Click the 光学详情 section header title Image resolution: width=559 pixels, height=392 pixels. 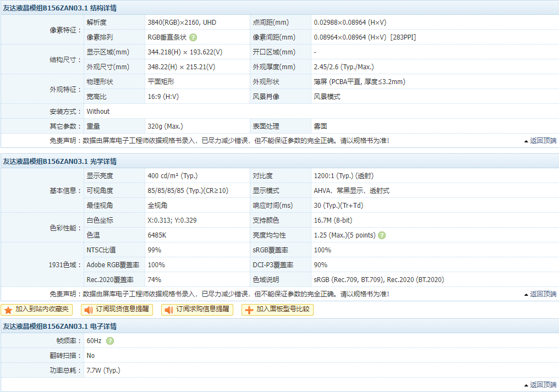[x=60, y=162]
